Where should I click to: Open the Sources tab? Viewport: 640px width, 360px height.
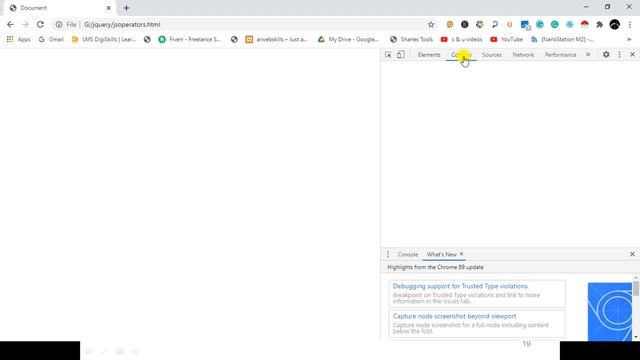pos(491,55)
